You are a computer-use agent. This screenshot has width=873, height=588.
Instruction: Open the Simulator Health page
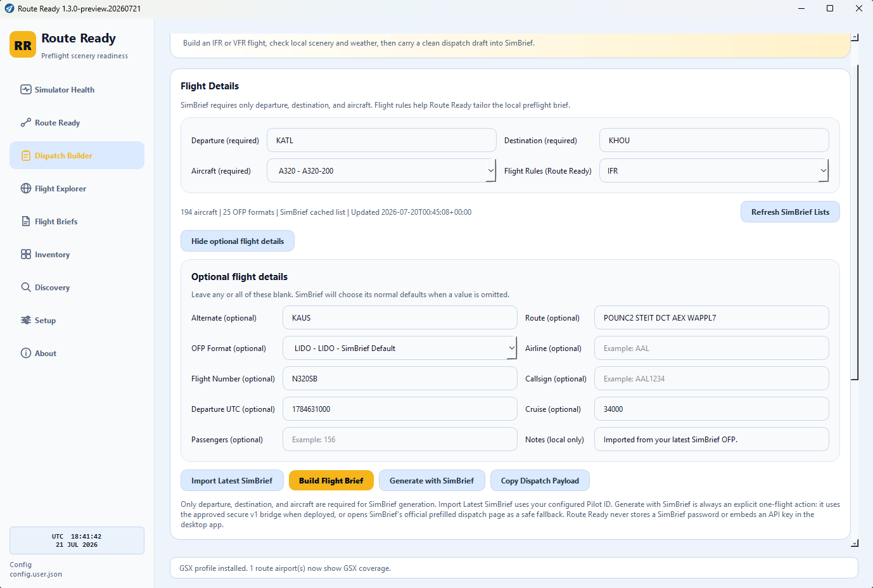click(x=77, y=89)
